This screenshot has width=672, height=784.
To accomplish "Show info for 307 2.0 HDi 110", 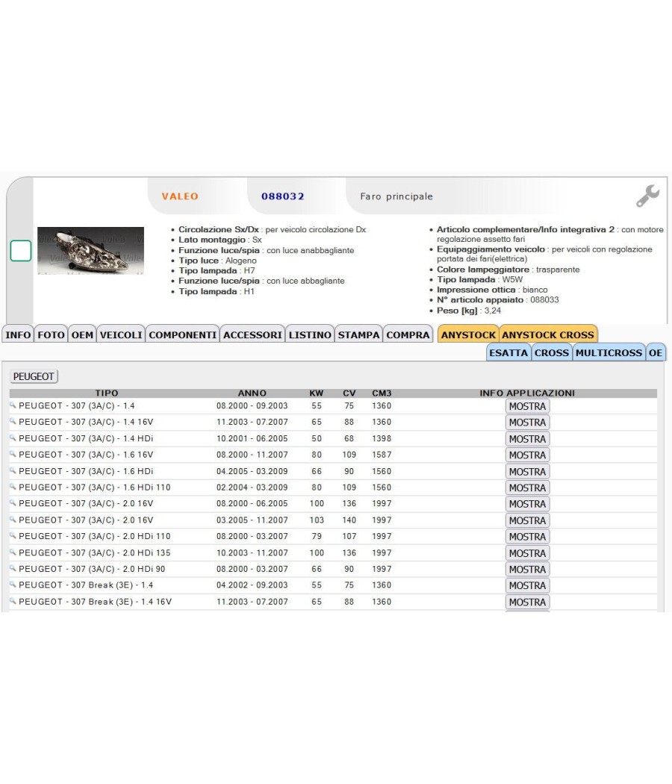I will (x=527, y=537).
